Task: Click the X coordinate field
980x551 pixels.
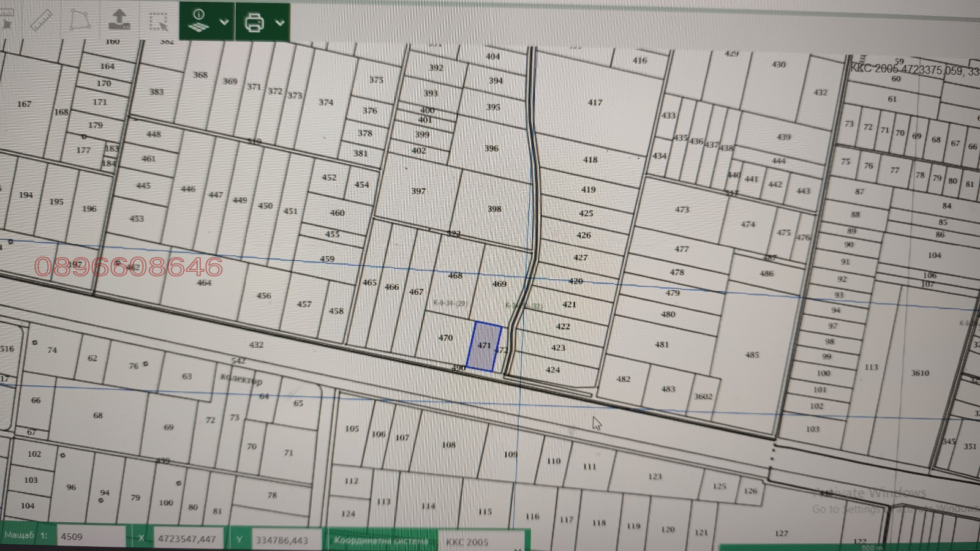Action: click(x=188, y=539)
